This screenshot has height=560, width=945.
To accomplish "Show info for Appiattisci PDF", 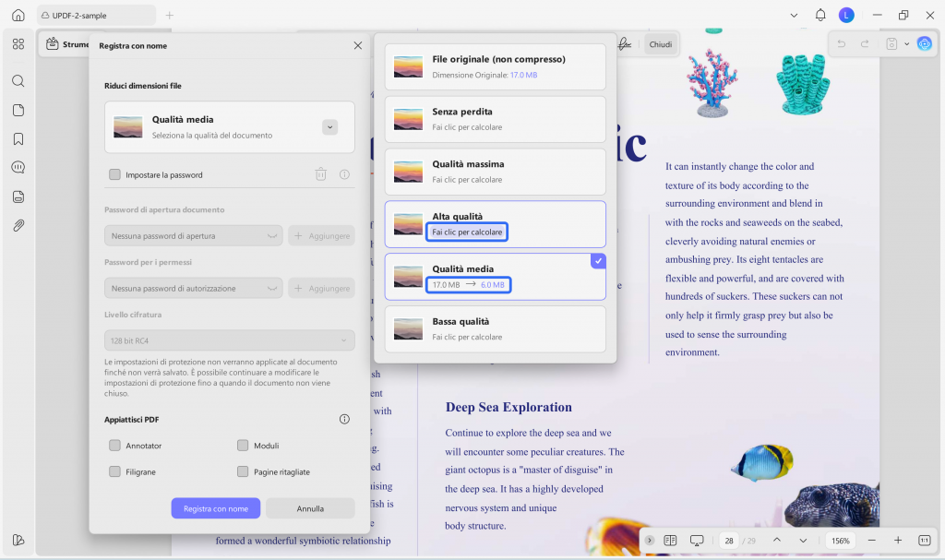I will (344, 419).
